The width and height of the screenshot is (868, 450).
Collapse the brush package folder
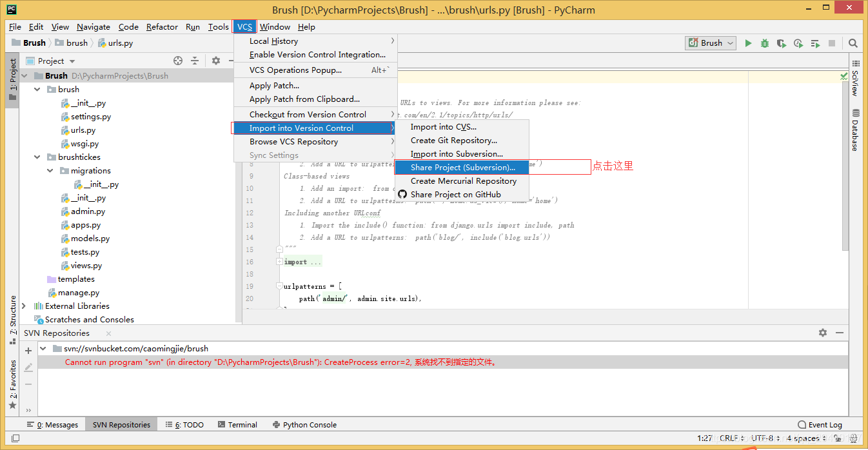click(37, 89)
